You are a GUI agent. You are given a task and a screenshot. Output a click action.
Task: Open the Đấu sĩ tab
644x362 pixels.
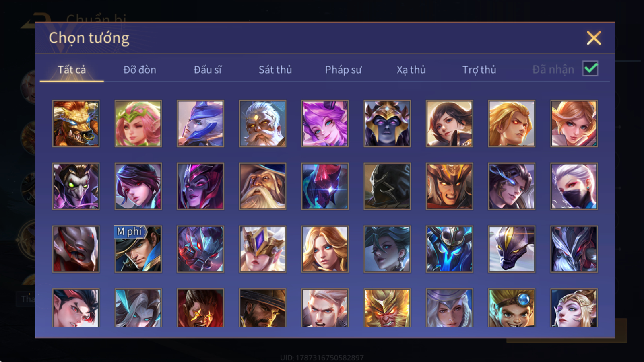208,70
